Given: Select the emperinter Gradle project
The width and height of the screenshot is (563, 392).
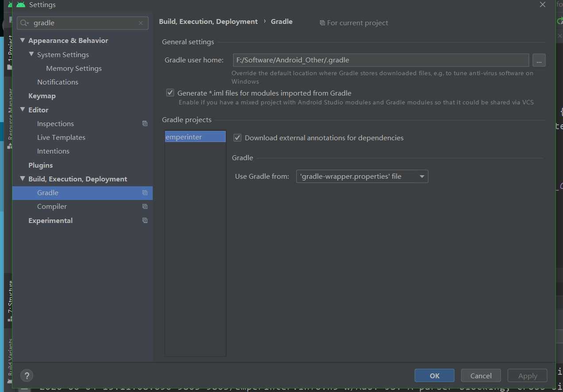Looking at the screenshot, I should click(x=195, y=137).
